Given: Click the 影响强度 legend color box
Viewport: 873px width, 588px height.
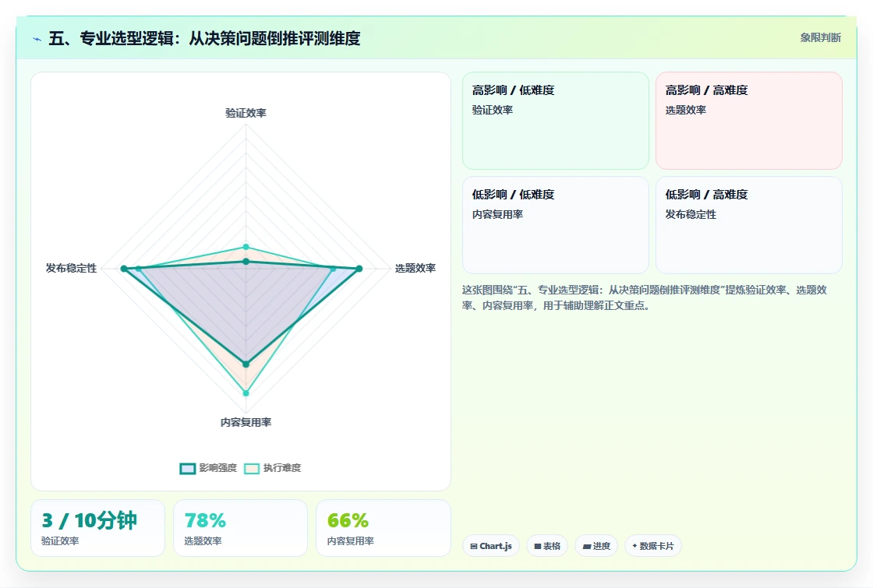Looking at the screenshot, I should [188, 468].
